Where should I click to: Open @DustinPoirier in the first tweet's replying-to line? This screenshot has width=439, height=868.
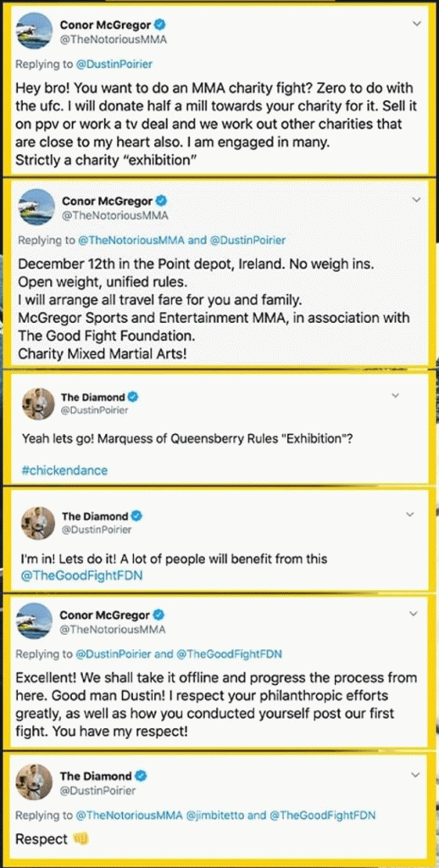pos(114,64)
